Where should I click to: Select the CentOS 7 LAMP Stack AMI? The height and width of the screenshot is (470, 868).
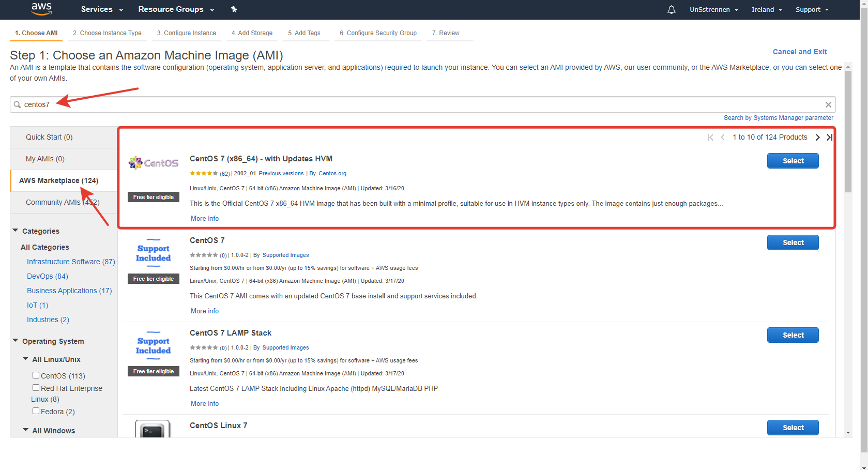point(793,335)
